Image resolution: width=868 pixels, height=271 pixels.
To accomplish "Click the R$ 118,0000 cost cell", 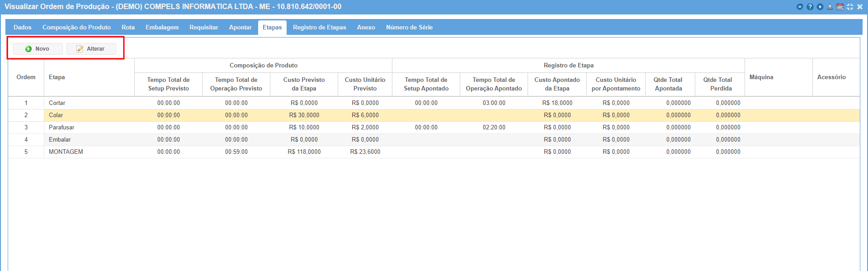I will point(304,152).
